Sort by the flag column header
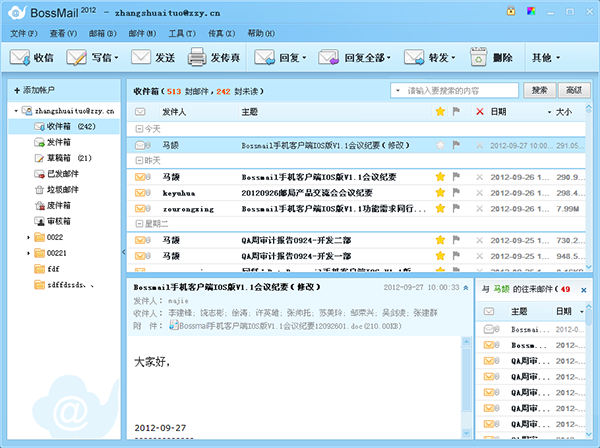The width and height of the screenshot is (600, 448). coord(456,111)
